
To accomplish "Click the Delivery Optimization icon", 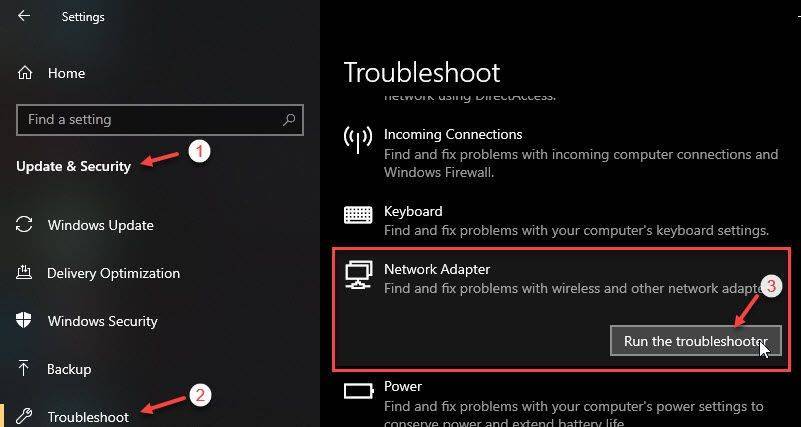I will coord(25,273).
